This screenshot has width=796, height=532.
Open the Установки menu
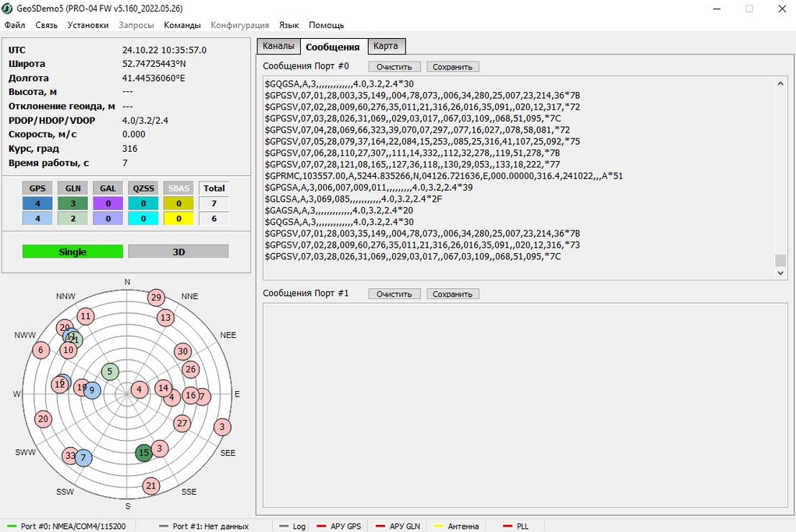point(88,25)
